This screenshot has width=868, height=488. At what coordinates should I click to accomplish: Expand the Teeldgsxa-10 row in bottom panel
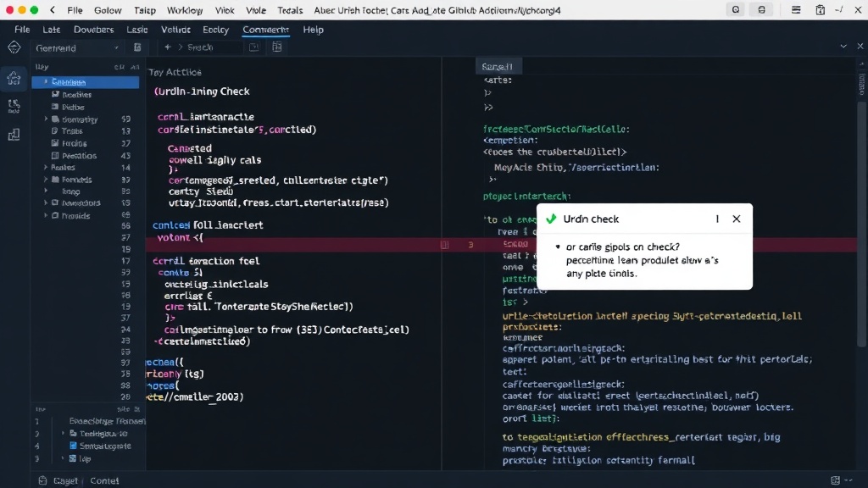pyautogui.click(x=63, y=433)
